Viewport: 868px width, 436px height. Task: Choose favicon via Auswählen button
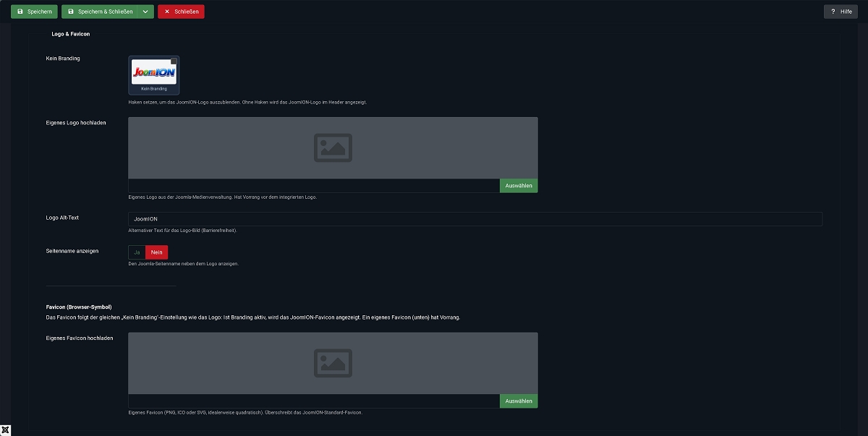click(x=519, y=401)
